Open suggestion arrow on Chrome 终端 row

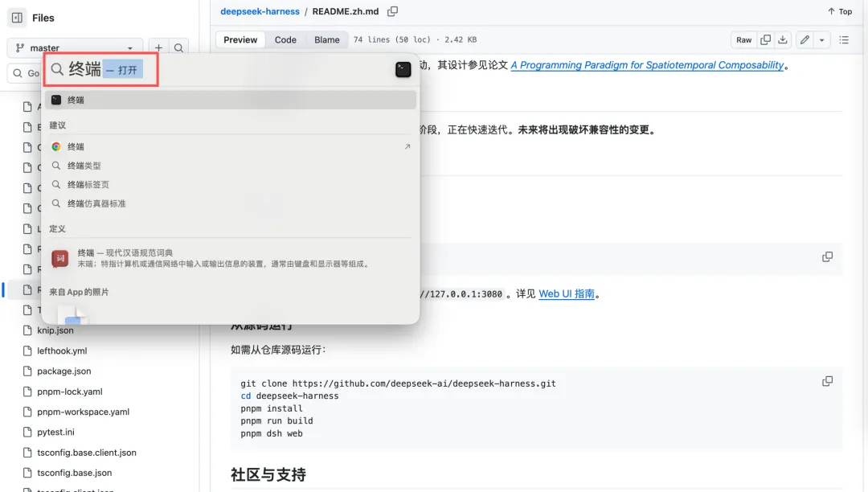click(407, 146)
